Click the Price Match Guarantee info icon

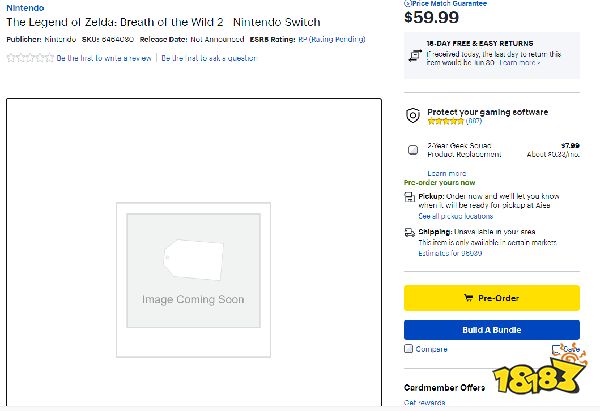coord(407,3)
